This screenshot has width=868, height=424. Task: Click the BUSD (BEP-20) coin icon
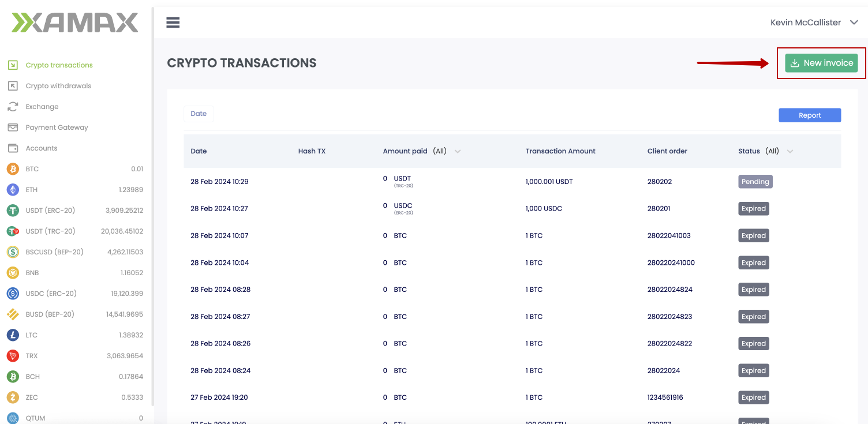[x=13, y=314]
